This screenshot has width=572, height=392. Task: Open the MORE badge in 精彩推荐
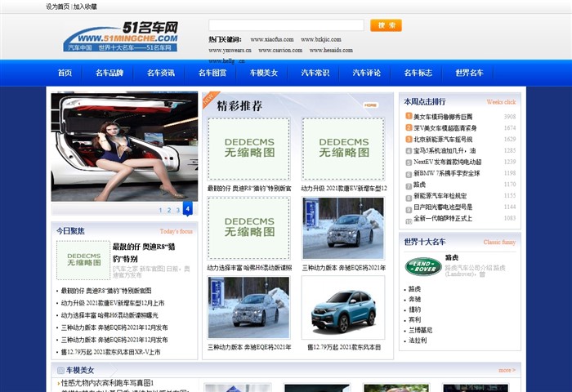pyautogui.click(x=371, y=105)
